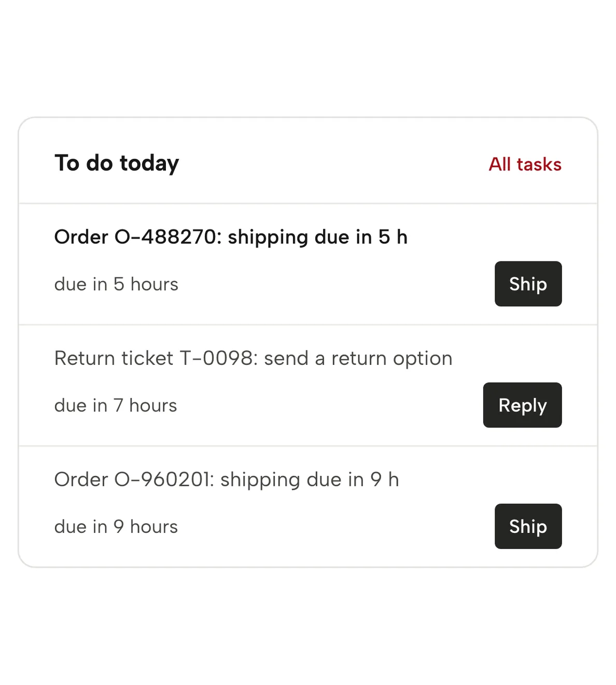
Task: Click the Ship button due in 5 hours
Action: [x=528, y=284]
